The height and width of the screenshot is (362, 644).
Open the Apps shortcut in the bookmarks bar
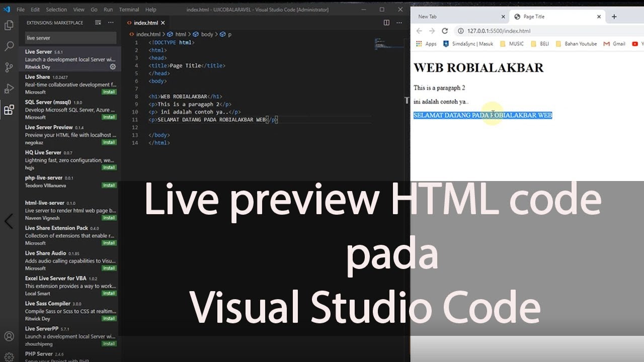tap(427, 44)
